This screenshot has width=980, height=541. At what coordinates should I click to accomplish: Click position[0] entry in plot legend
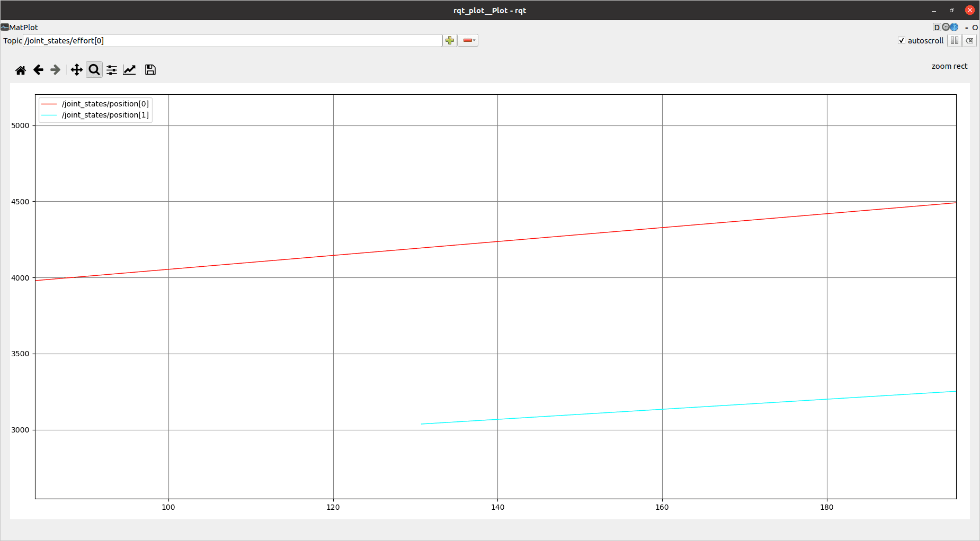click(105, 104)
